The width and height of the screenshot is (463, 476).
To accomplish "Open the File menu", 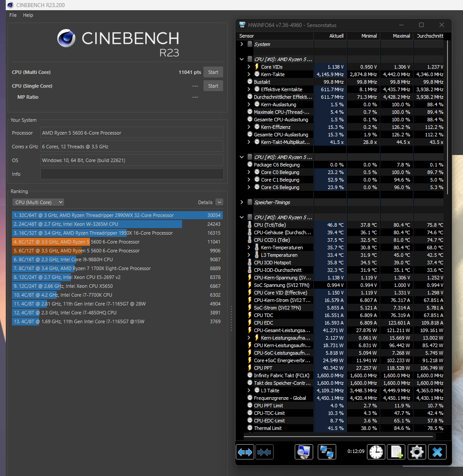I will coord(13,15).
